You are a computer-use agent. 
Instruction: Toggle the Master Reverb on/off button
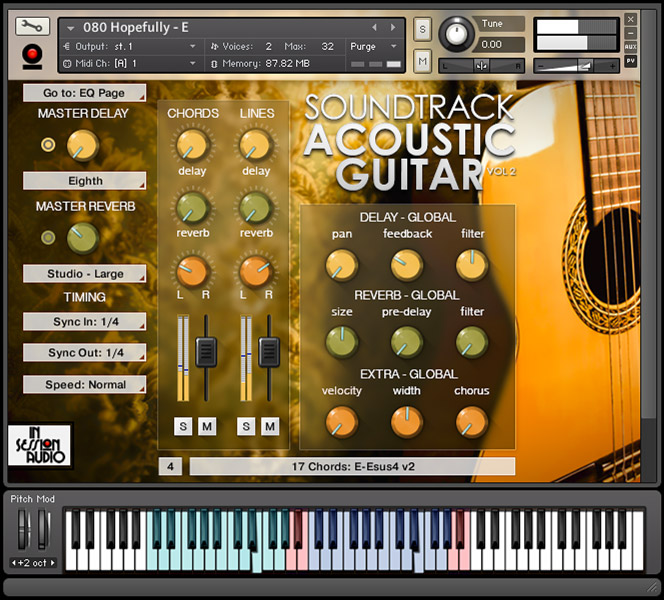[x=48, y=238]
